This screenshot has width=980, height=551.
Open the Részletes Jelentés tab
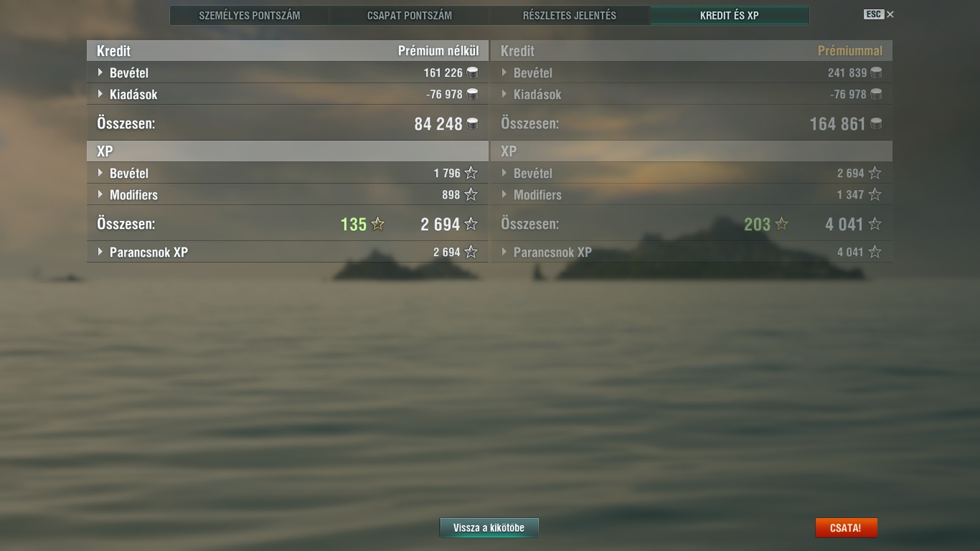570,15
